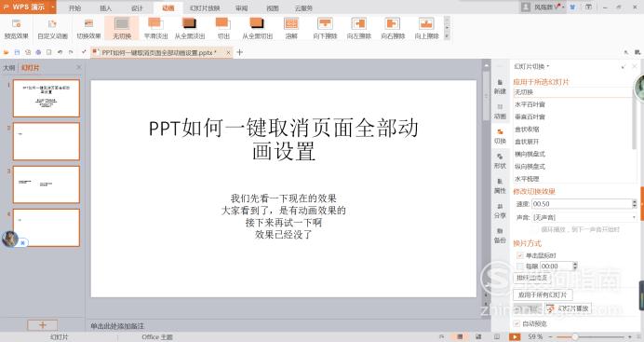
Task: Choose 盒状展开 in transition list
Action: (527, 142)
